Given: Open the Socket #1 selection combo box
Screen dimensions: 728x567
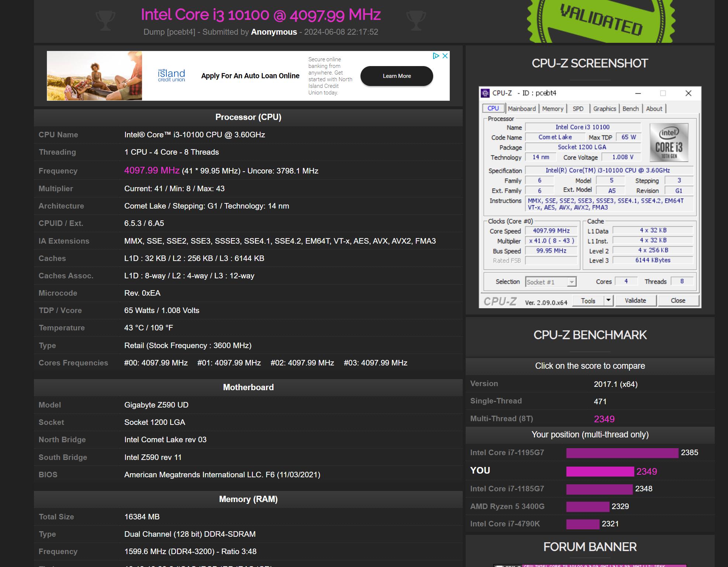Looking at the screenshot, I should coord(551,282).
